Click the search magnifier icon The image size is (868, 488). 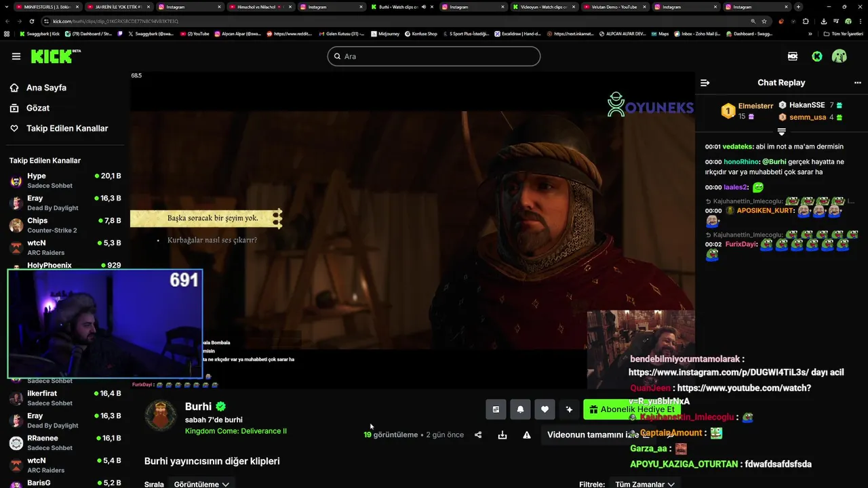(x=336, y=56)
